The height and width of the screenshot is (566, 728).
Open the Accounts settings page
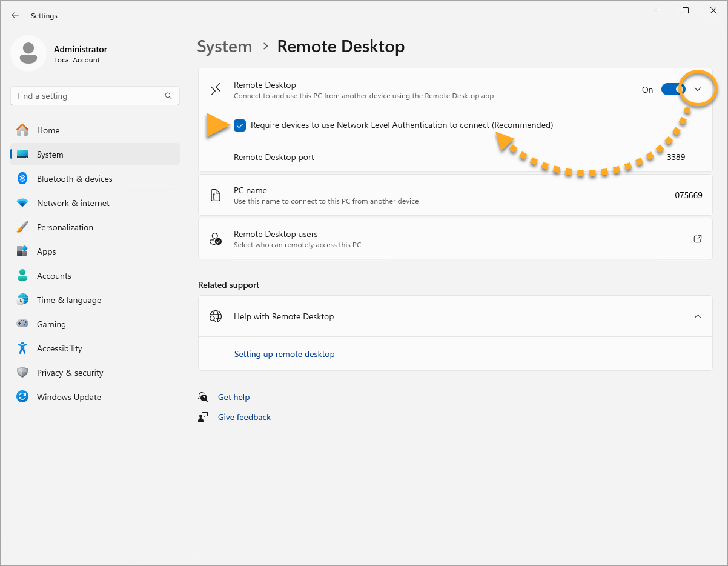click(54, 276)
